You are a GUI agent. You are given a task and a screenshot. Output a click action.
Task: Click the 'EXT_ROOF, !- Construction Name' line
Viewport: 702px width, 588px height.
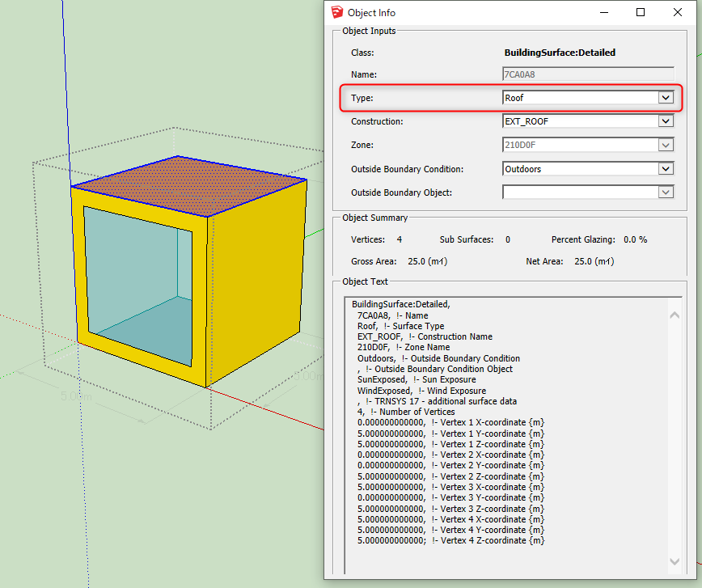[x=425, y=336]
